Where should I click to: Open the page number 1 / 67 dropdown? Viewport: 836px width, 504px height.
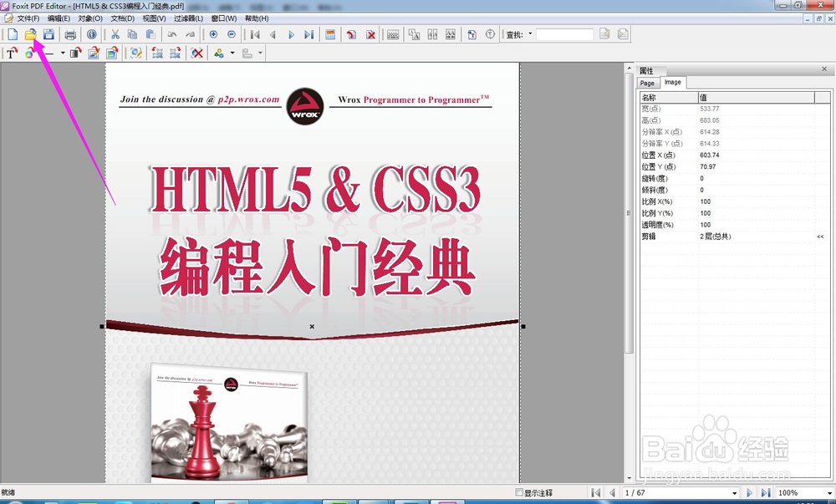[x=734, y=493]
